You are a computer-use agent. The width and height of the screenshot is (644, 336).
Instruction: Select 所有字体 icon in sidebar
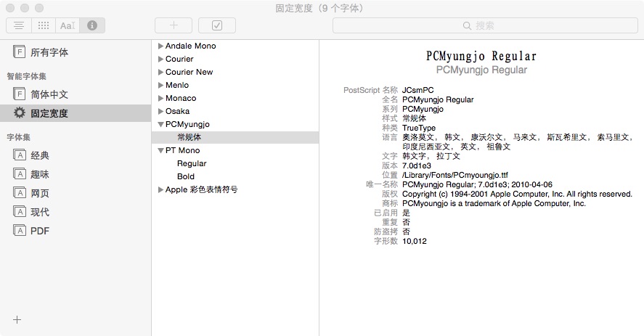[20, 52]
